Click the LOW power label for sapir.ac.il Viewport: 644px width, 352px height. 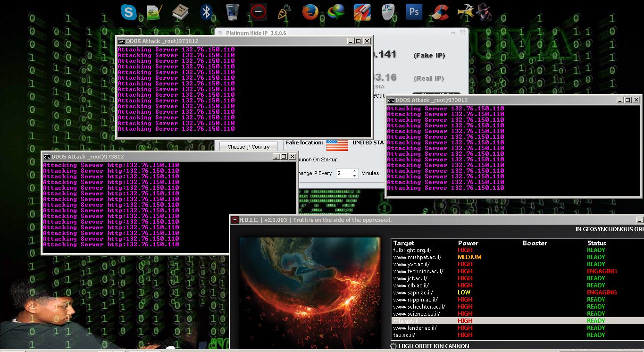click(x=464, y=292)
